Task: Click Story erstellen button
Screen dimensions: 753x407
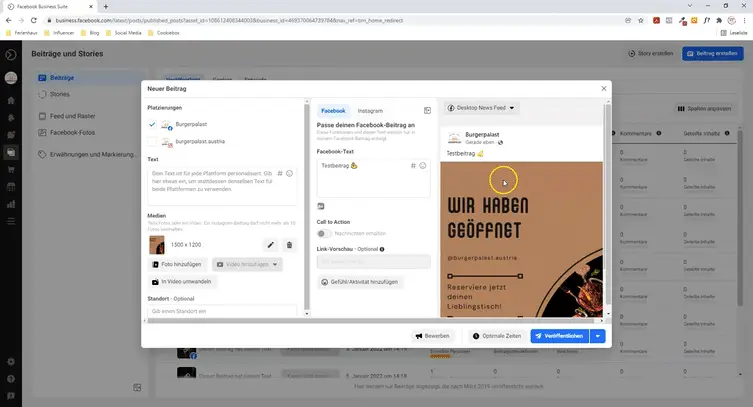Action: pyautogui.click(x=651, y=54)
